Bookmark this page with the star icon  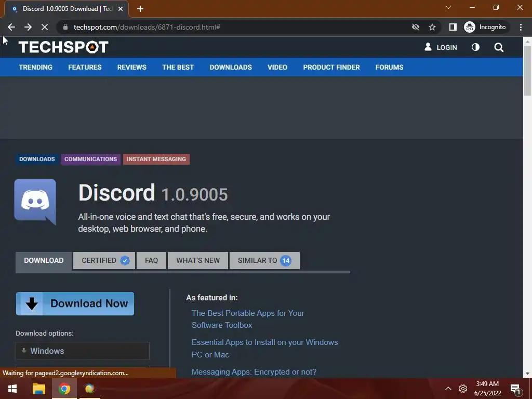pyautogui.click(x=432, y=27)
